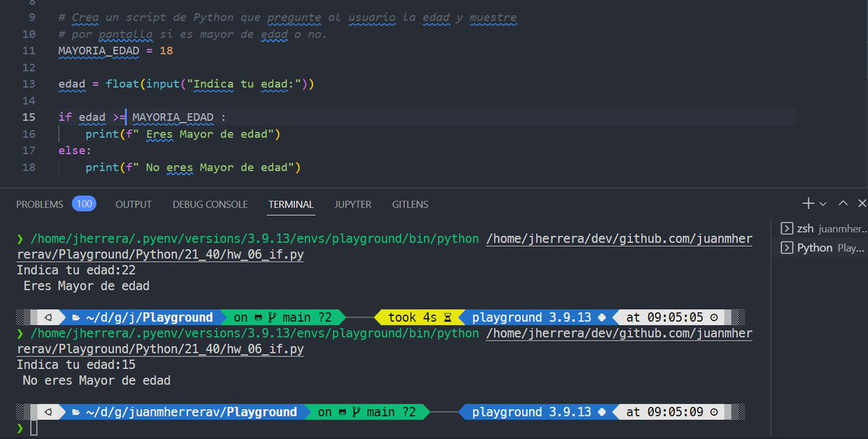Select the TERMINAL tab

point(291,205)
